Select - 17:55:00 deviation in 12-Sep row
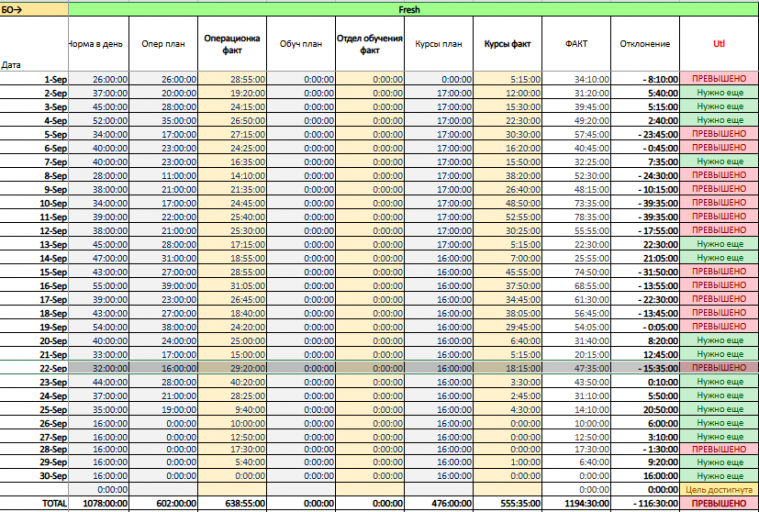This screenshot has height=512, width=759. coord(645,230)
